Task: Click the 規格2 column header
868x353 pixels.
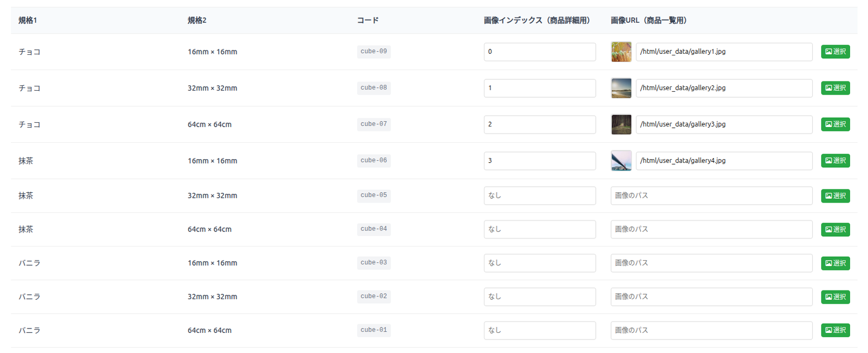Action: click(197, 21)
